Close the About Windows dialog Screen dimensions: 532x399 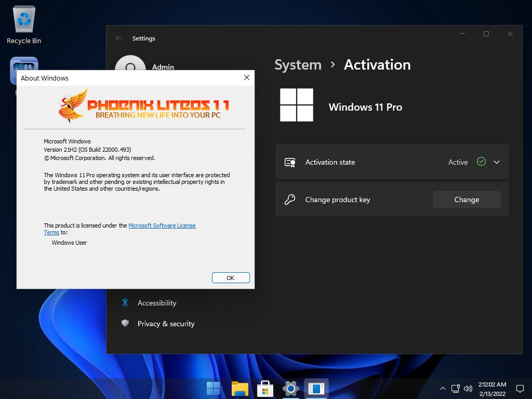247,78
